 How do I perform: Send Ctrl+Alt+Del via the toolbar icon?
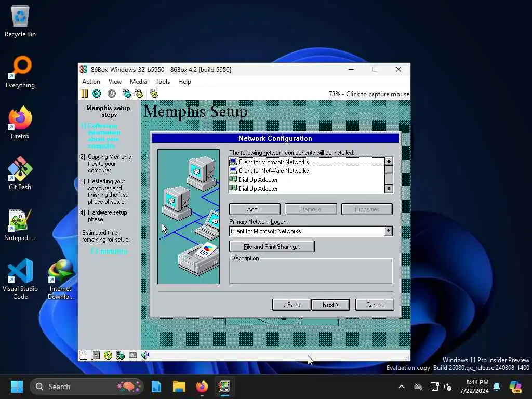click(127, 94)
